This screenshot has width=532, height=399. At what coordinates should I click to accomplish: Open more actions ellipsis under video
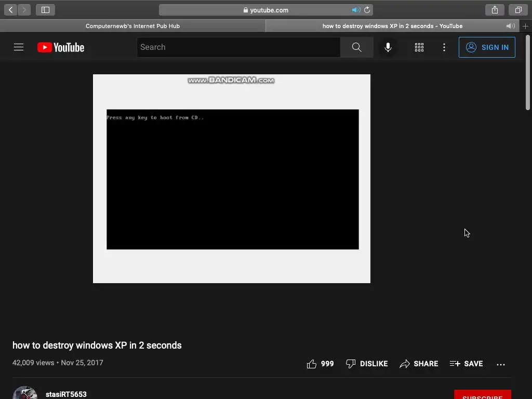(501, 364)
